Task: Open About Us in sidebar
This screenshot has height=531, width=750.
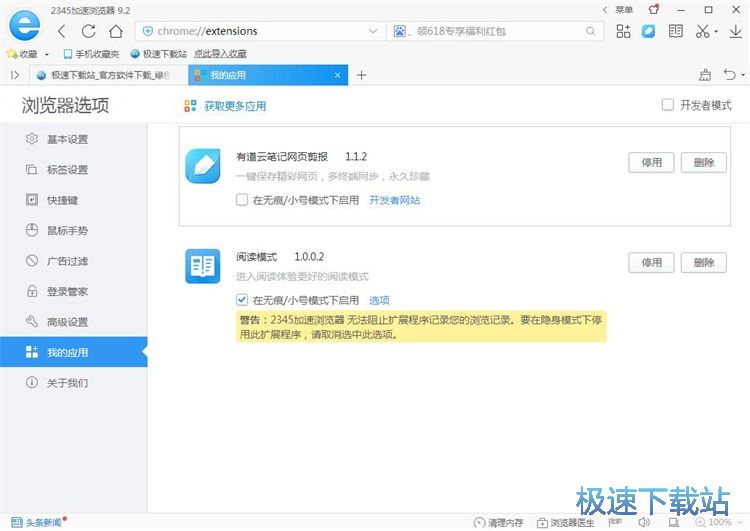Action: coord(74,383)
